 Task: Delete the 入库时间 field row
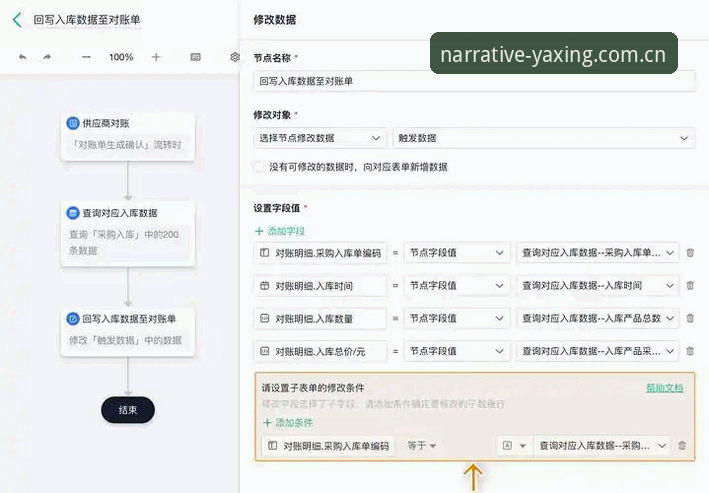pos(690,285)
